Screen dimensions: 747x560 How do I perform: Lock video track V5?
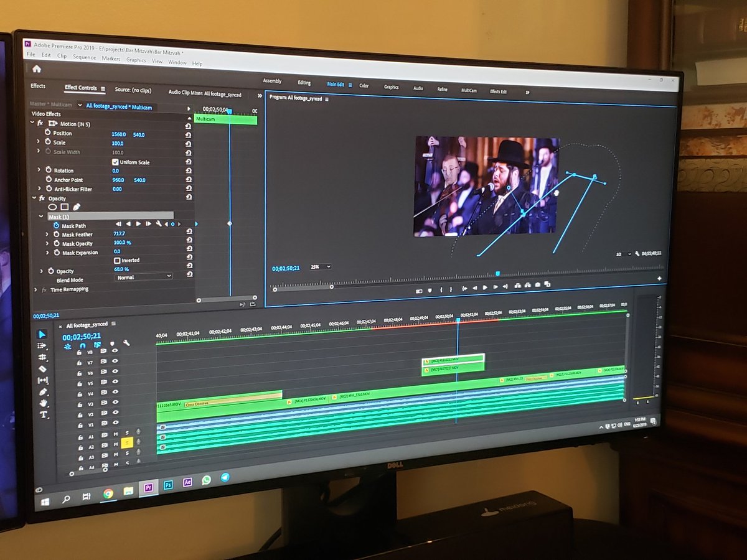click(x=80, y=383)
